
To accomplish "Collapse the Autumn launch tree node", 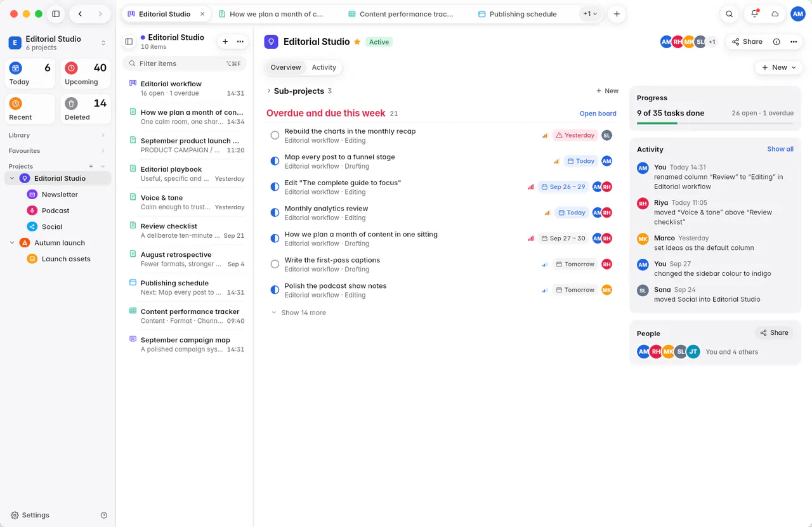I will pos(12,243).
